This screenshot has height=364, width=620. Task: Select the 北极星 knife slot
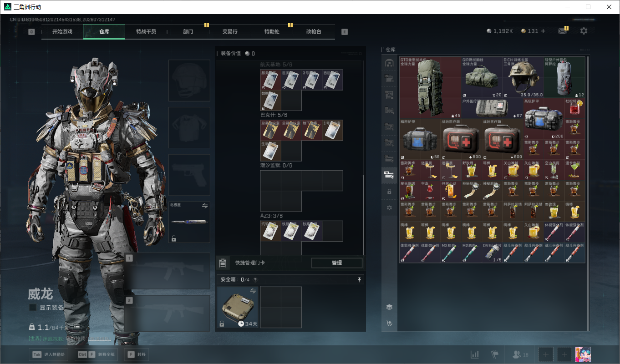click(189, 222)
